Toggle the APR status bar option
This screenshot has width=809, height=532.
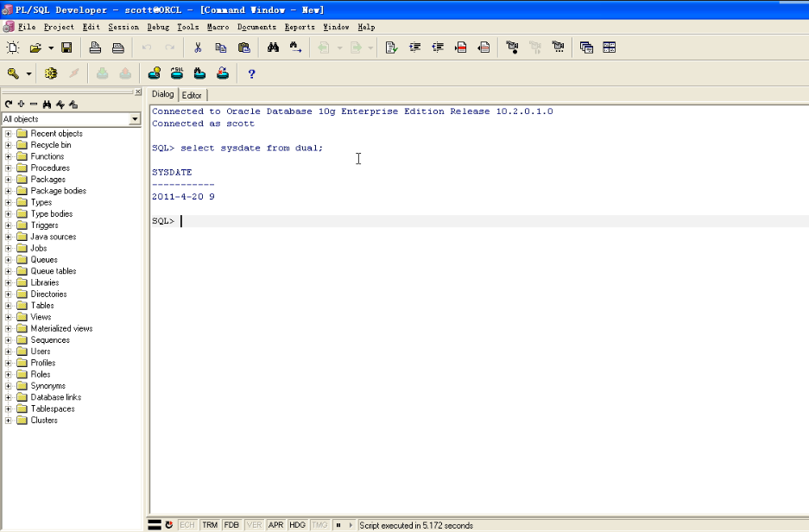[x=275, y=525]
